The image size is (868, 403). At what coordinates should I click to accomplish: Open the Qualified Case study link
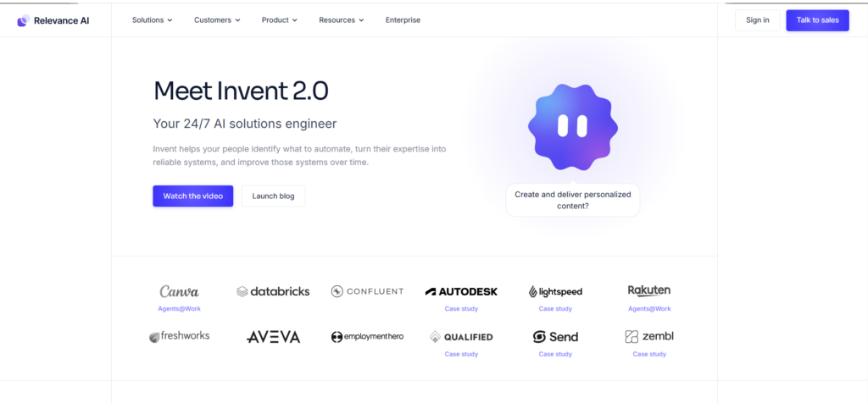coord(461,355)
